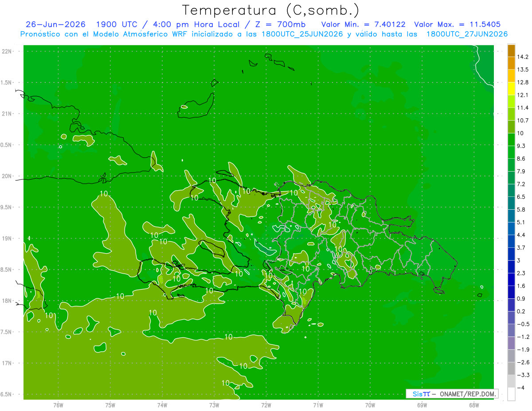Click the "-0.5" legend value
The width and height of the screenshot is (532, 411).
point(523,324)
